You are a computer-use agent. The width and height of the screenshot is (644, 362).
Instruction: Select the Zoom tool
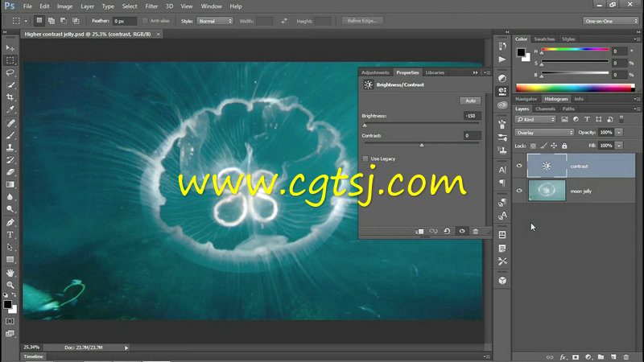[x=10, y=285]
